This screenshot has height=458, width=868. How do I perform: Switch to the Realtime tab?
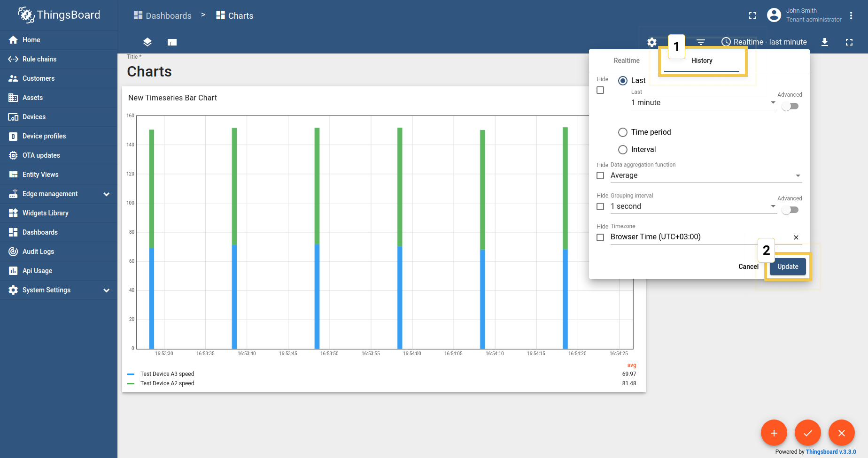click(627, 61)
